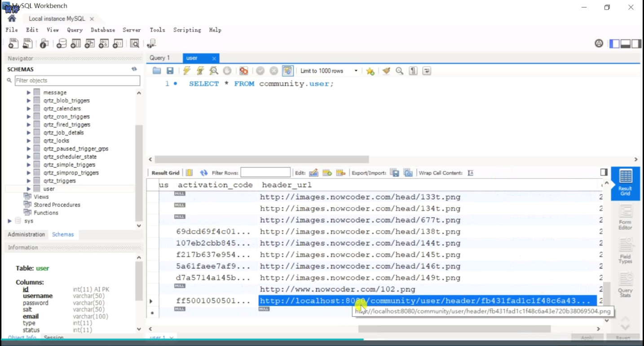Open the object inspector icon
Screen dimensions: 644x346
click(x=44, y=43)
